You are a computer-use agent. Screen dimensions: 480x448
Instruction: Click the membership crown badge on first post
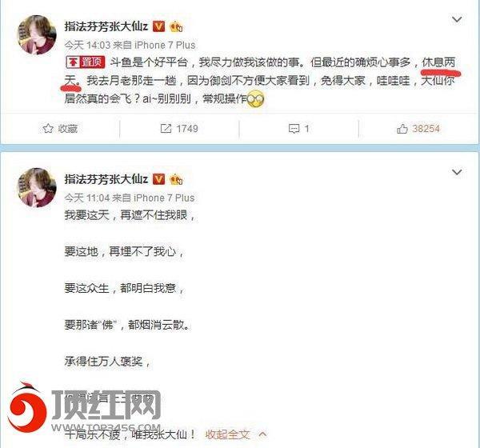(x=176, y=26)
